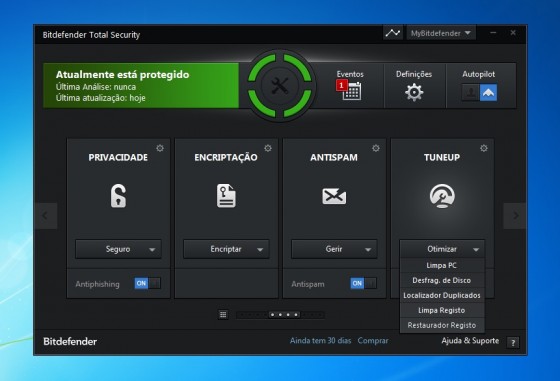The height and width of the screenshot is (381, 560).
Task: Expand the Seguro dropdown
Action: 118,249
